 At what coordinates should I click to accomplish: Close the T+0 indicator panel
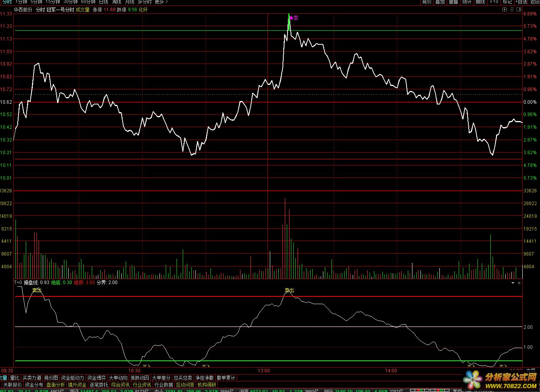point(519,283)
